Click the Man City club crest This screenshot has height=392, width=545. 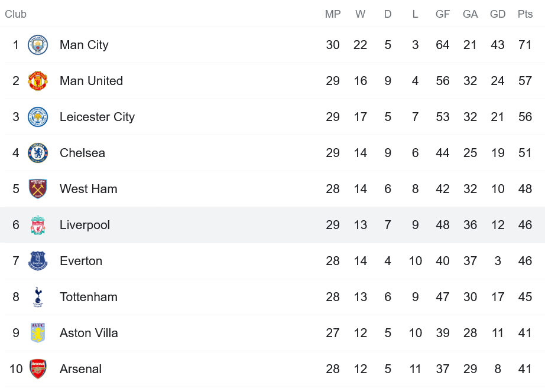coord(38,45)
